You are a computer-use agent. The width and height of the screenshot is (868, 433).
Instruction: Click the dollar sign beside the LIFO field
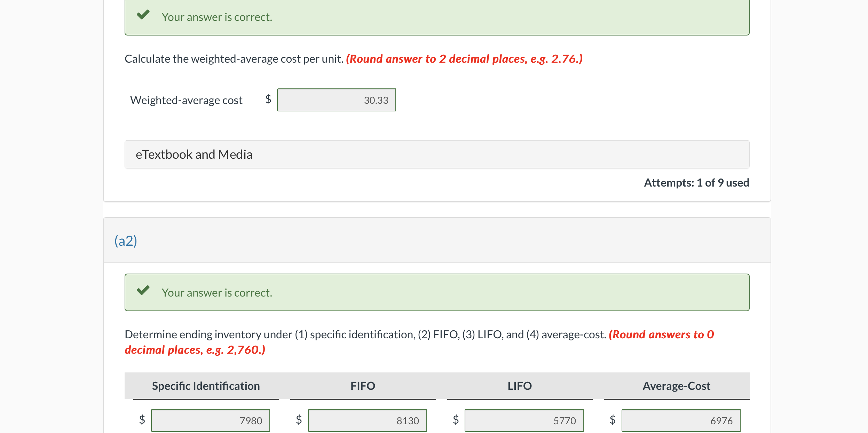point(455,420)
